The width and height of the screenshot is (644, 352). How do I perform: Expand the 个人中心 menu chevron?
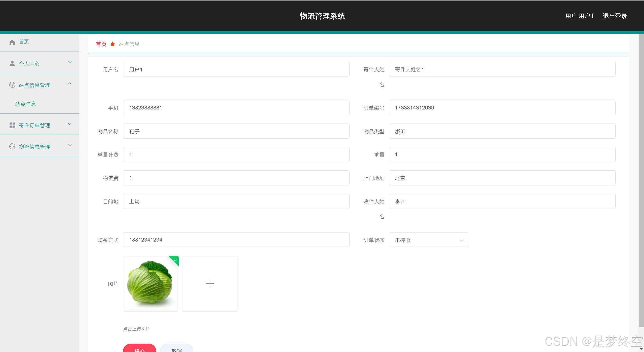coord(70,62)
